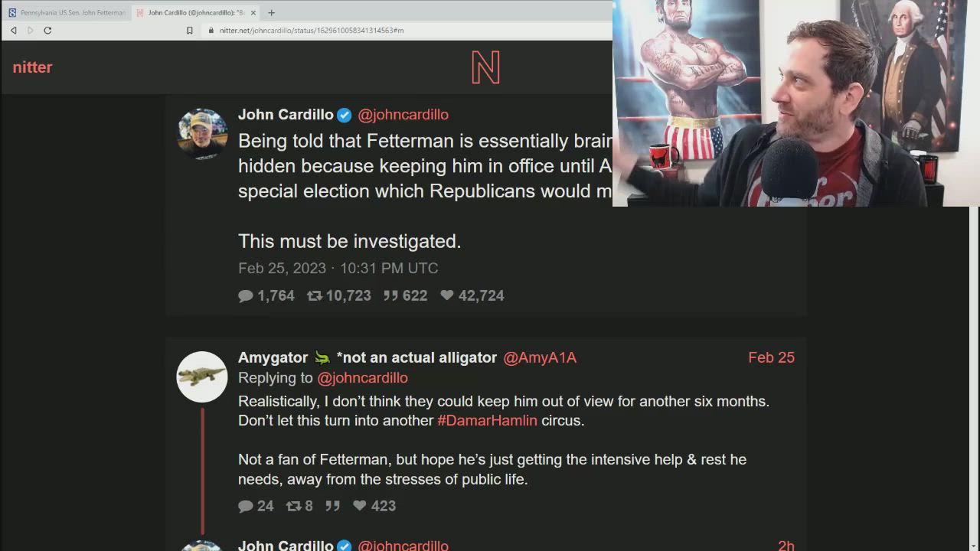
Task: Click the browser forward arrow
Action: coord(31,31)
